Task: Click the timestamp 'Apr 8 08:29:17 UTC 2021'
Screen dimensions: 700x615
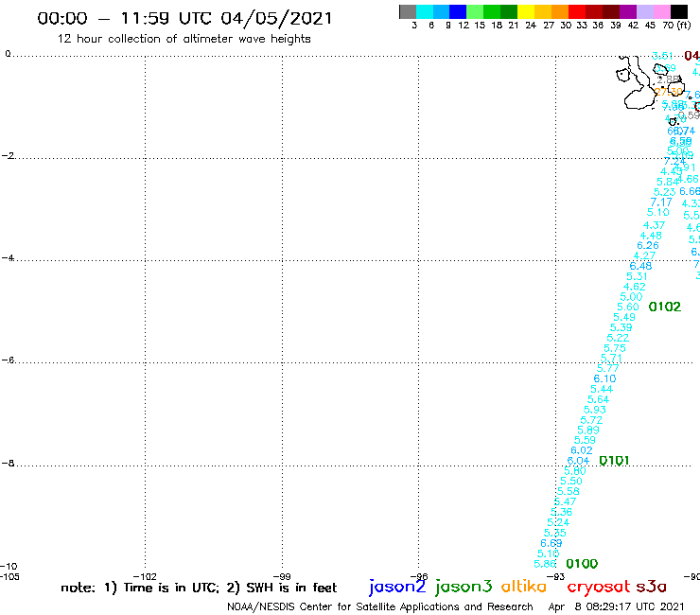Action: click(x=616, y=606)
